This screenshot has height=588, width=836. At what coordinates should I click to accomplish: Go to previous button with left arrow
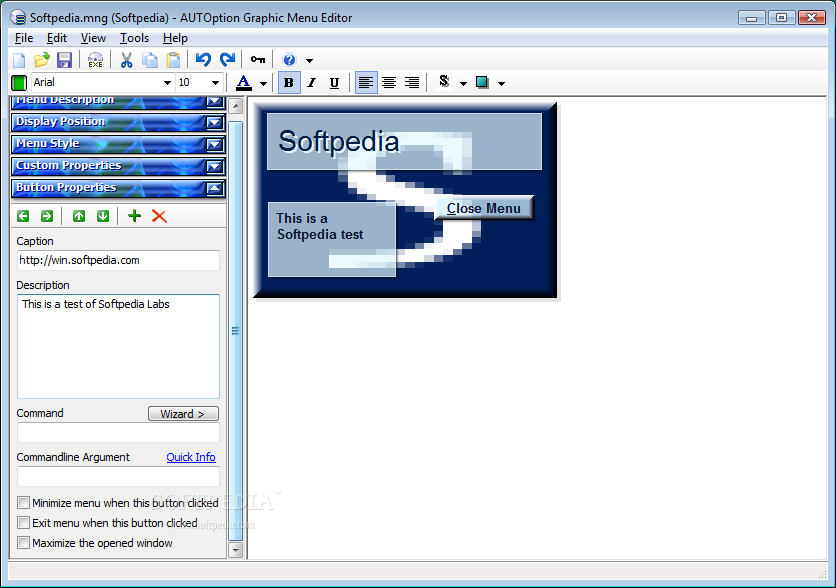pyautogui.click(x=23, y=216)
